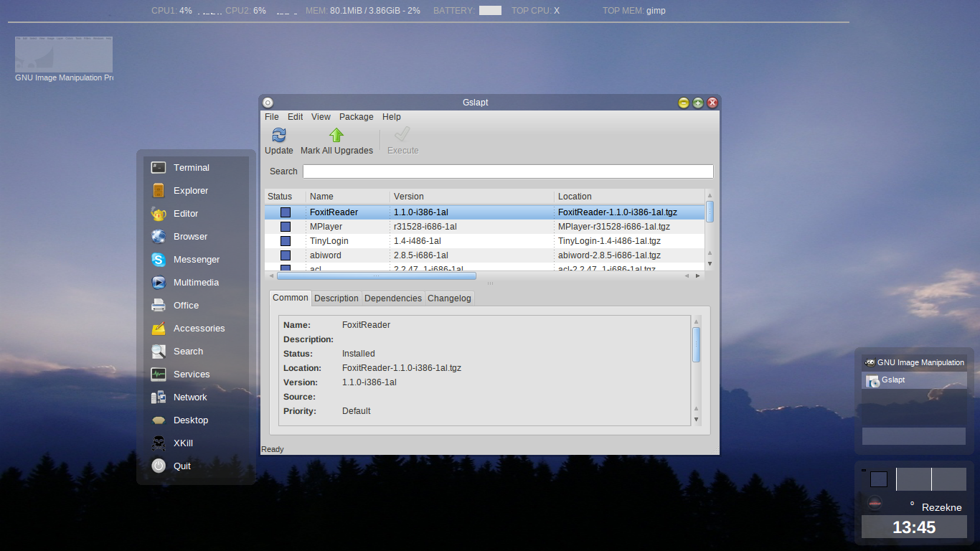980x551 pixels.
Task: Click the Mark All Upgrades green arrow
Action: [x=336, y=135]
